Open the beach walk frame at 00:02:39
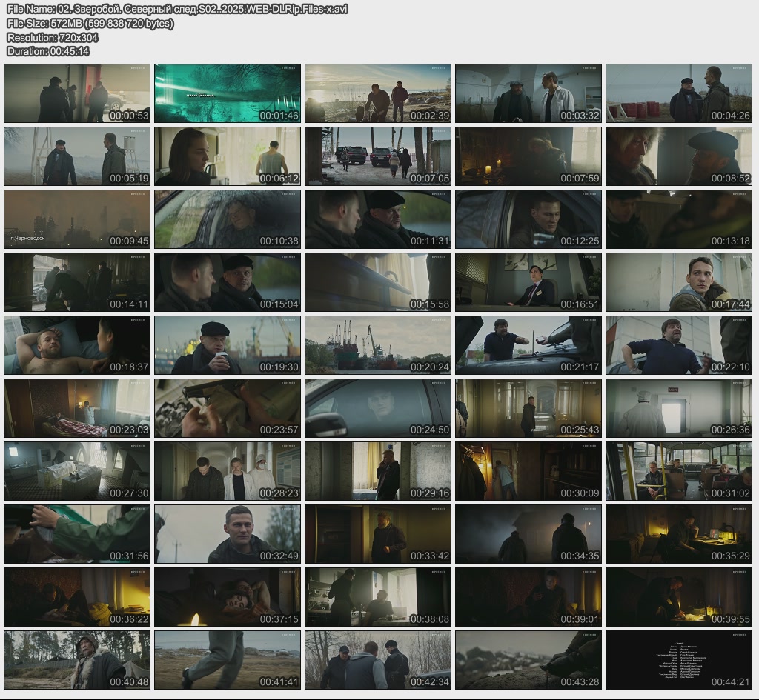Viewport: 759px width, 700px height. click(378, 93)
